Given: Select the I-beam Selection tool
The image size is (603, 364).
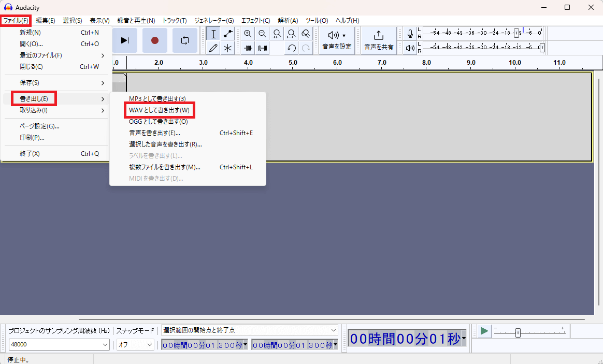Looking at the screenshot, I should 213,34.
